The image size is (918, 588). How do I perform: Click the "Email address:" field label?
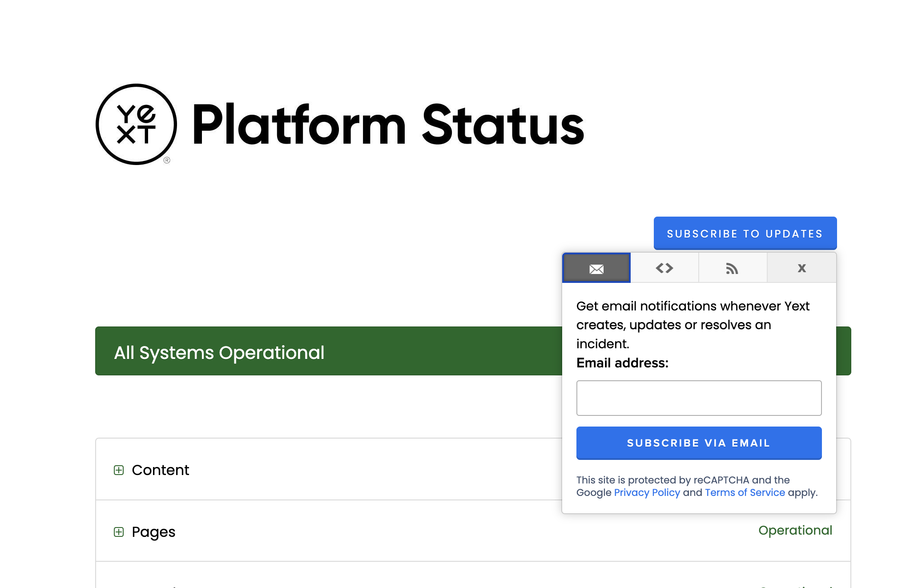coord(622,363)
